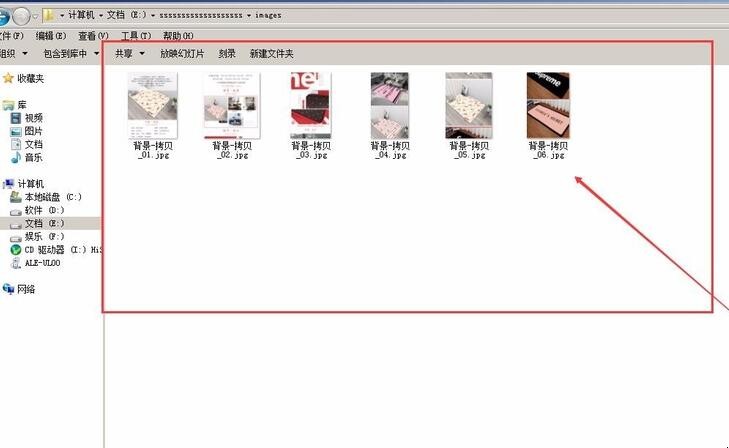The image size is (729, 448).
Task: Open the 工具(T) menu
Action: [136, 36]
